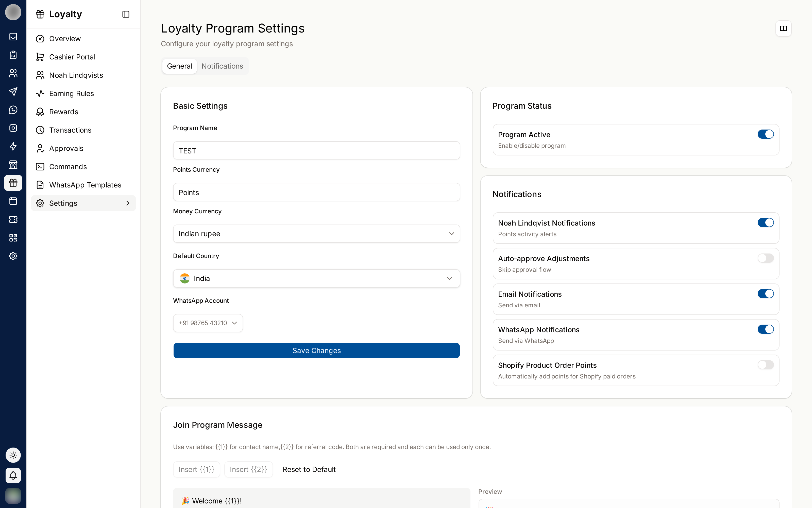Click Reset to Default
Screen dimensions: 812x508
coord(309,469)
